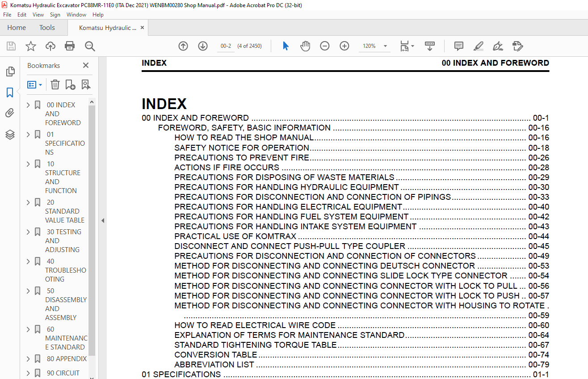
Task: Expand the 60 MAINTENANCE STANDARD bookmark
Action: [x=28, y=329]
